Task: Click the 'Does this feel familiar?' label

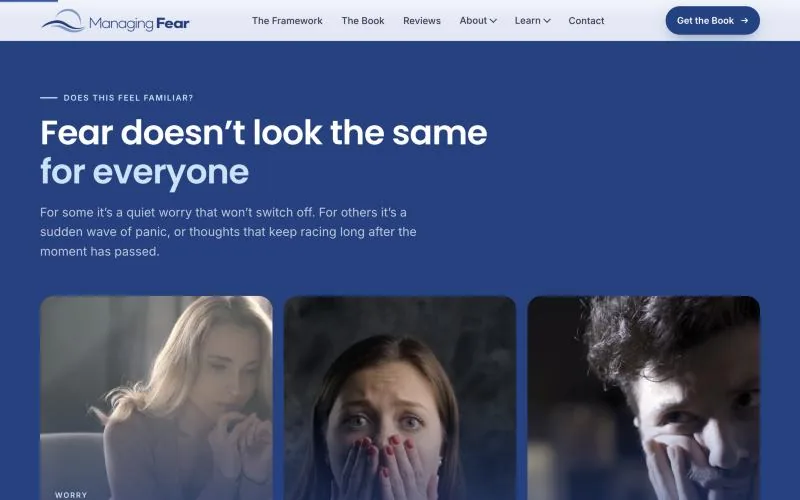Action: (128, 98)
